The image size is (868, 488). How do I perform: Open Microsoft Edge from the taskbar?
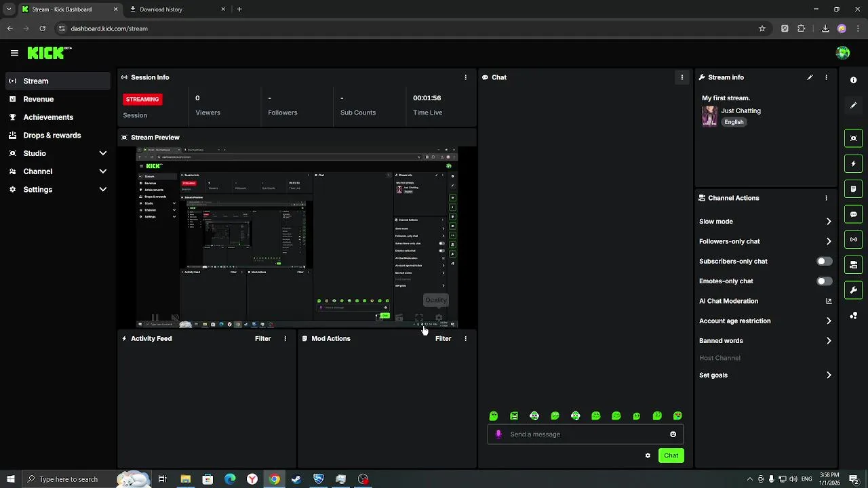click(x=230, y=479)
